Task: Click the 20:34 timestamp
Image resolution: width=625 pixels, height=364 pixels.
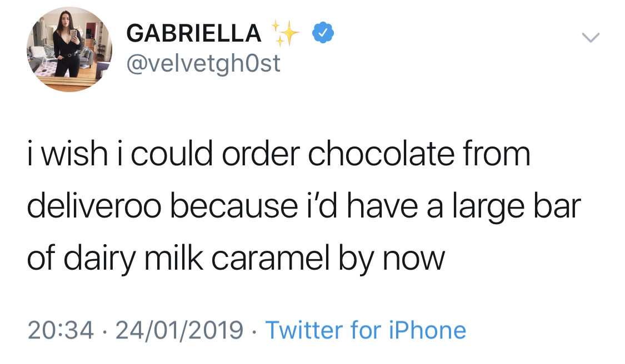Action: (61, 330)
